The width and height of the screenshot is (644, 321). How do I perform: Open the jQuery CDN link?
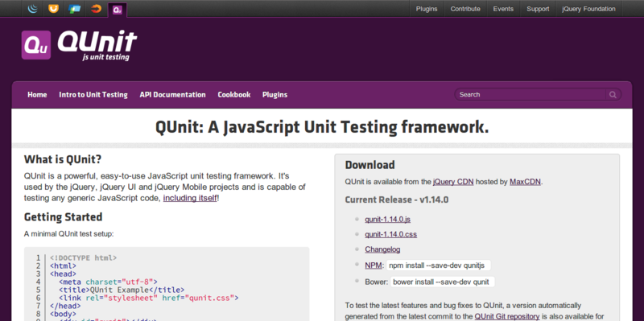click(x=453, y=182)
